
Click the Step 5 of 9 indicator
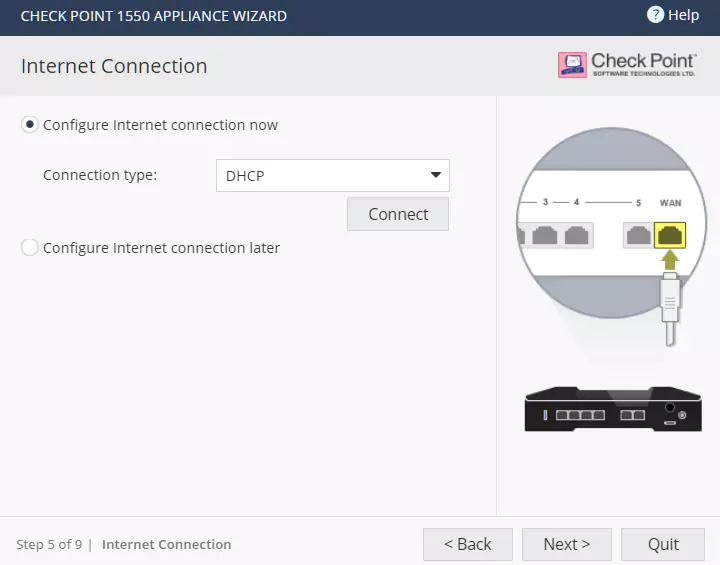click(49, 545)
